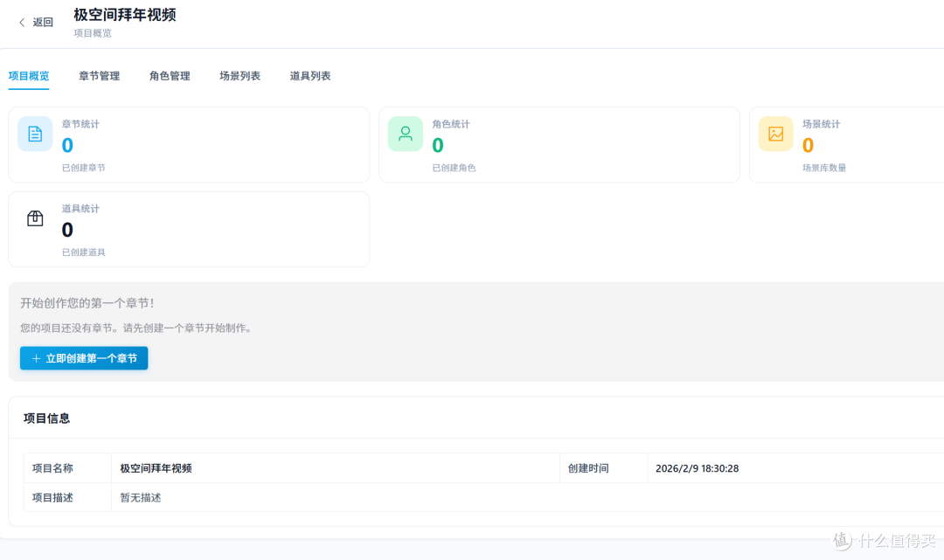
Task: Click the 创建时间 table label
Action: coord(588,468)
